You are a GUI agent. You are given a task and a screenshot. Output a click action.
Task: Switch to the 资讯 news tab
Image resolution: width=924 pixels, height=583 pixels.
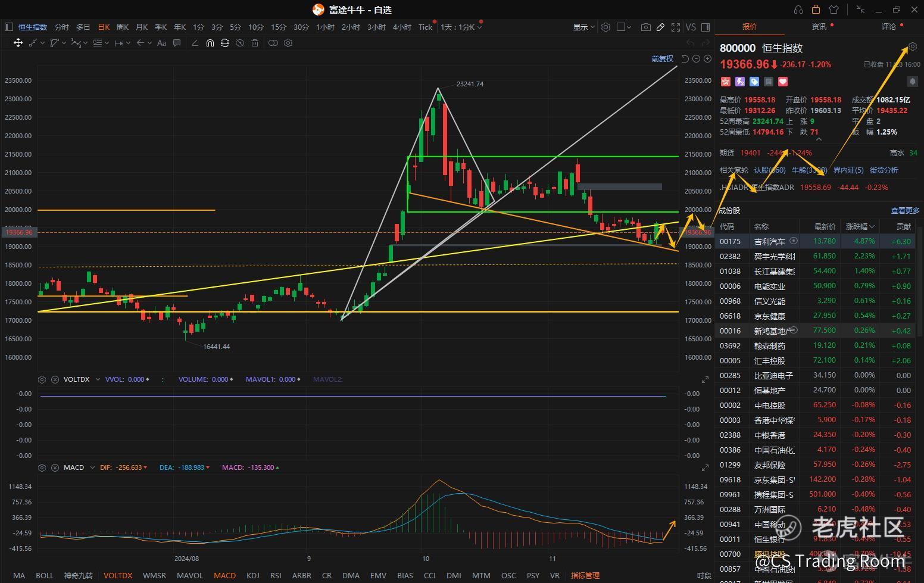(x=819, y=27)
